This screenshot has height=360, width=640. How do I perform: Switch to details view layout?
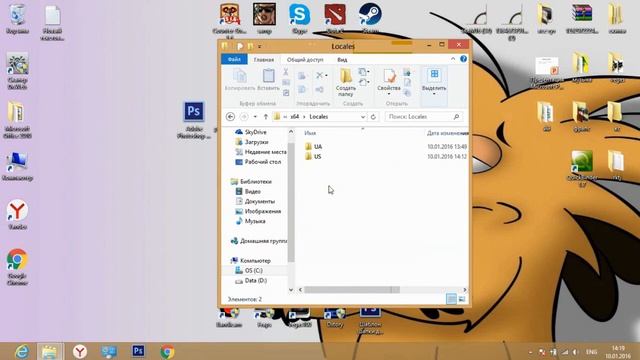tap(451, 299)
